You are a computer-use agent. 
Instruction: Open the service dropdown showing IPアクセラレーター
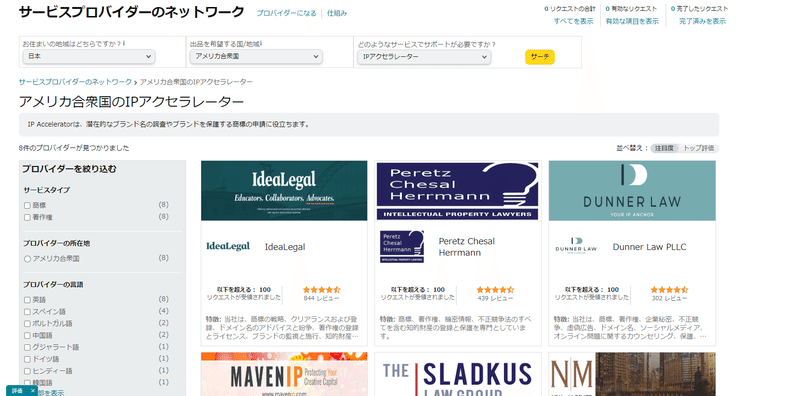pyautogui.click(x=424, y=57)
